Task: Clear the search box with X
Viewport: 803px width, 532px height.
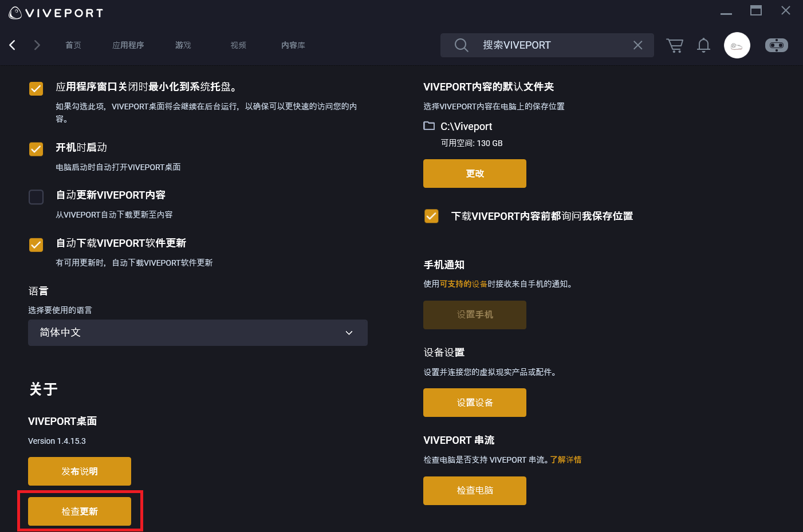Action: (x=637, y=45)
